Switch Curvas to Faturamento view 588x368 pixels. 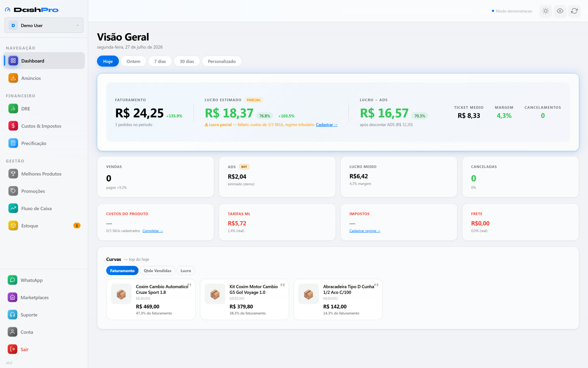[122, 271]
